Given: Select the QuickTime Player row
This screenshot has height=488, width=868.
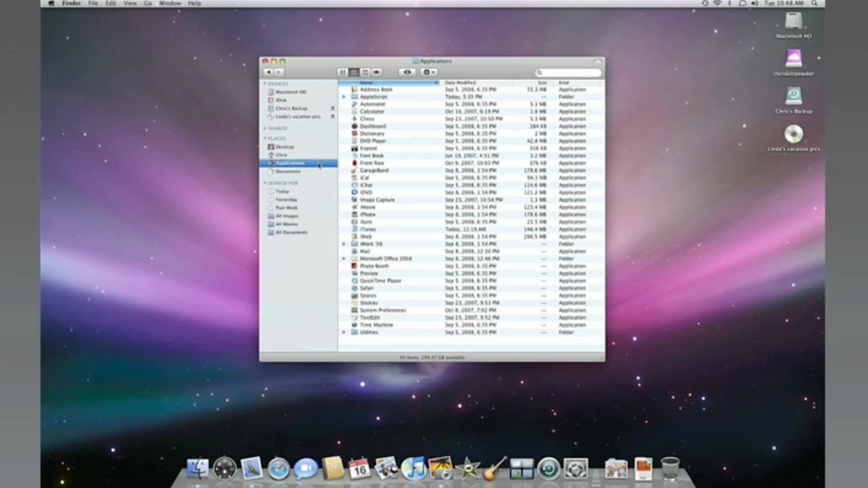Looking at the screenshot, I should click(471, 281).
